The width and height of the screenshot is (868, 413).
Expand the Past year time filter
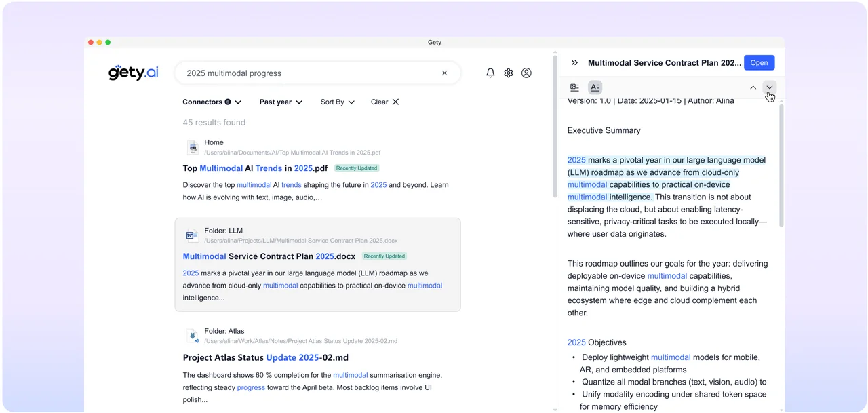(280, 102)
